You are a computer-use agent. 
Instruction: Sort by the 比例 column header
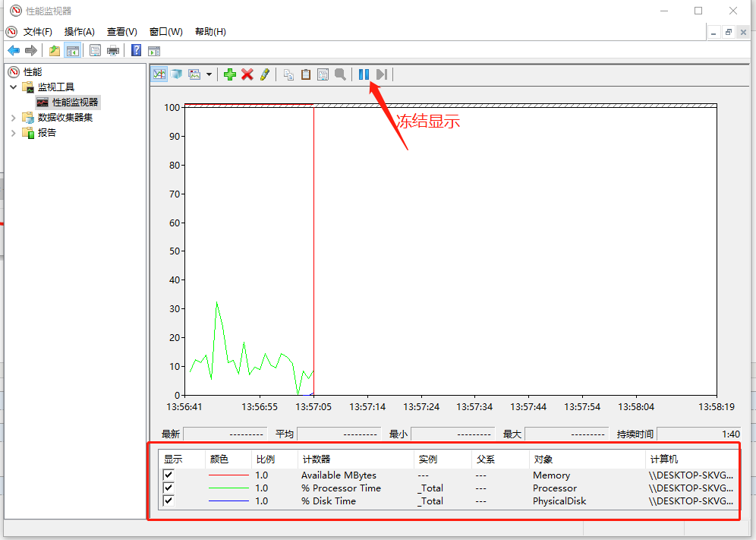(x=274, y=459)
